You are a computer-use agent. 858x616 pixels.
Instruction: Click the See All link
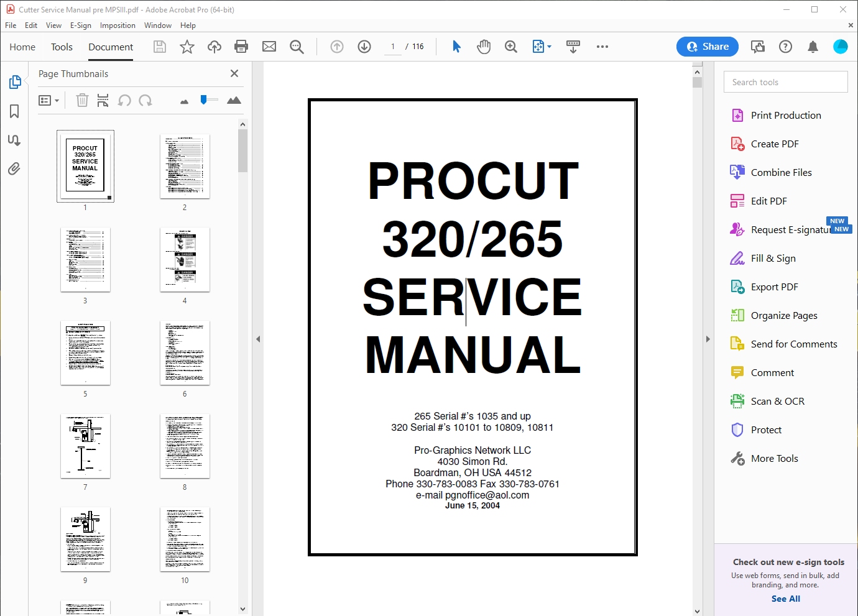coord(786,599)
